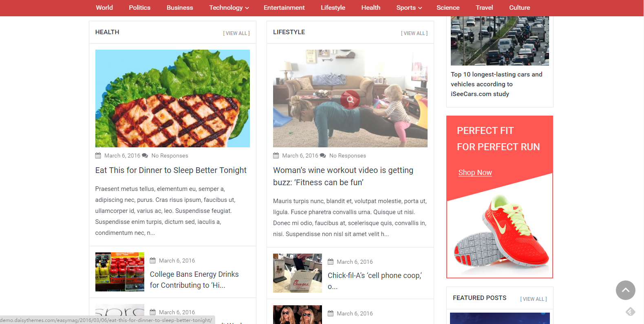The image size is (644, 324).
Task: Click the diamond tag icon at bottom right
Action: (x=631, y=312)
